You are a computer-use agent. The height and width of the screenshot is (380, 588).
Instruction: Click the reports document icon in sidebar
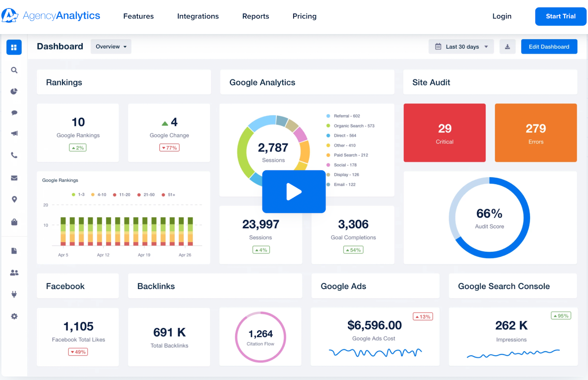pyautogui.click(x=14, y=250)
